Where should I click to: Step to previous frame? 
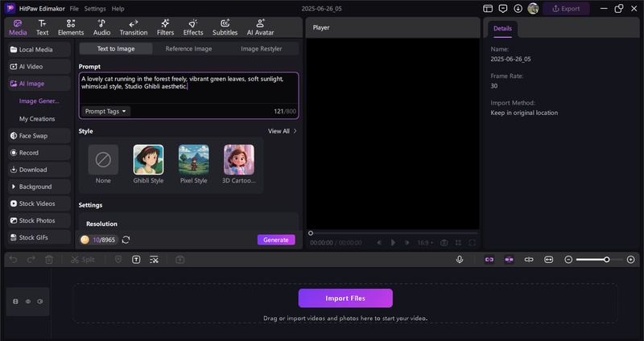pos(379,243)
